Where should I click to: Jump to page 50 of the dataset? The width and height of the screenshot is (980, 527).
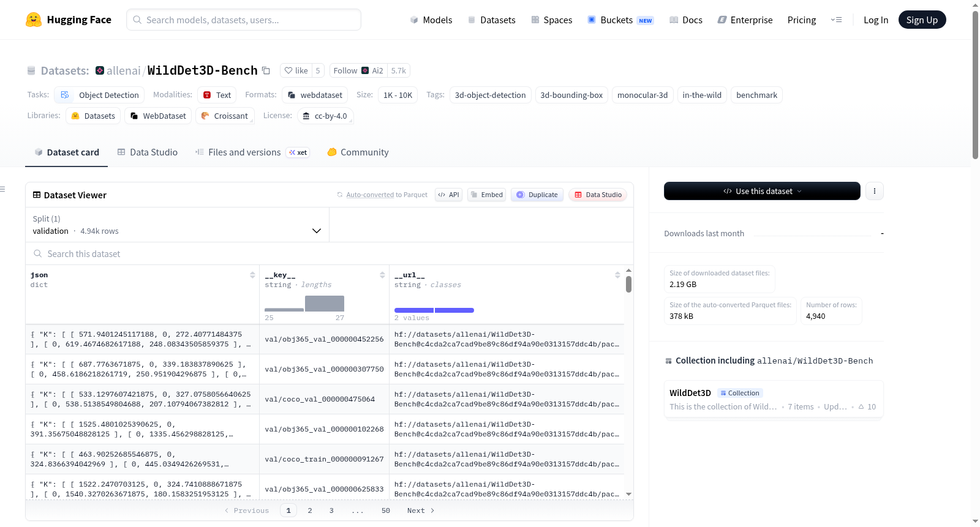tap(386, 510)
